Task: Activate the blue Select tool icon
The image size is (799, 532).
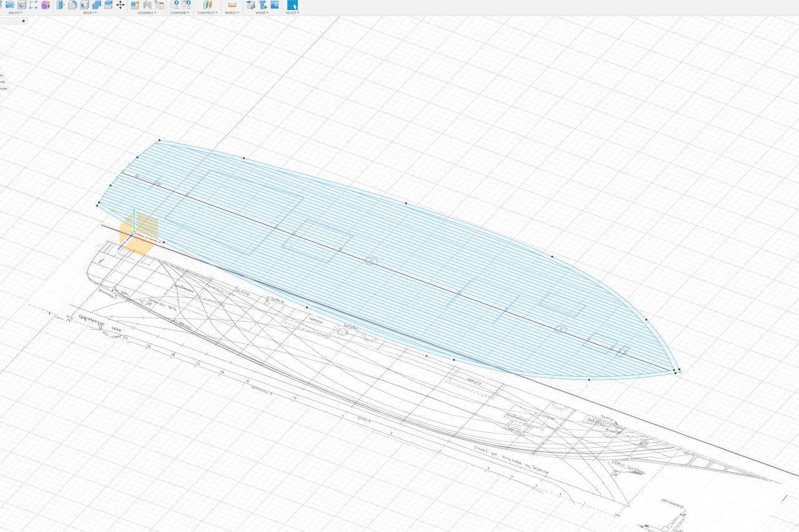Action: click(292, 5)
